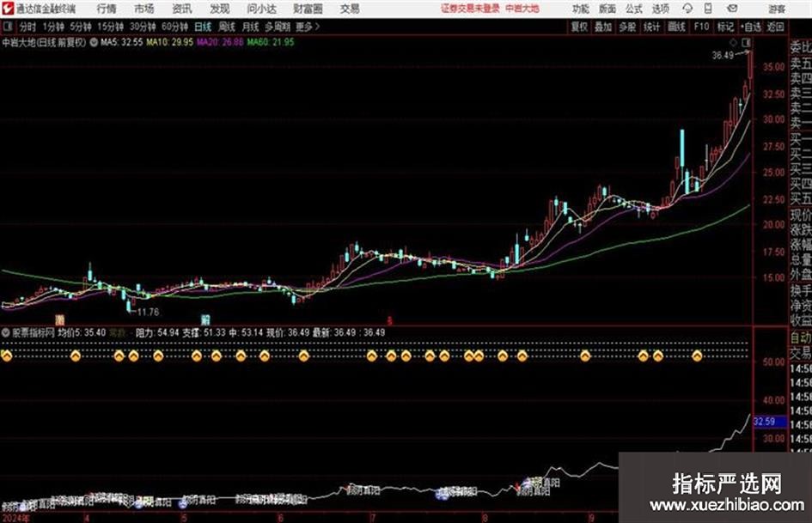Open the 选项 menu

pyautogui.click(x=660, y=9)
